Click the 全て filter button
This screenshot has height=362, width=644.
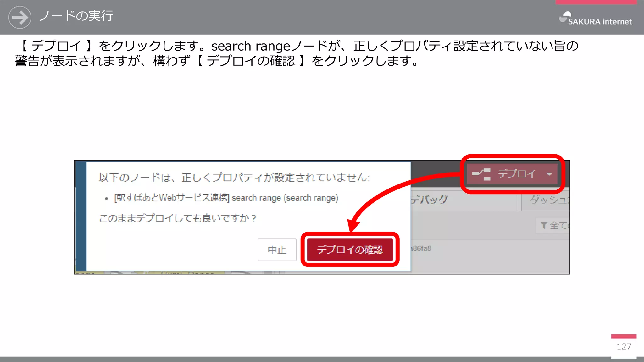(x=552, y=225)
